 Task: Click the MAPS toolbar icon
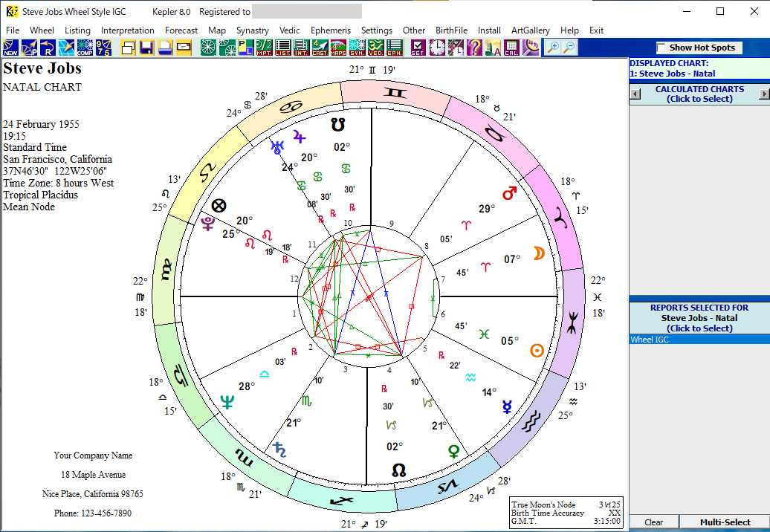tap(339, 48)
